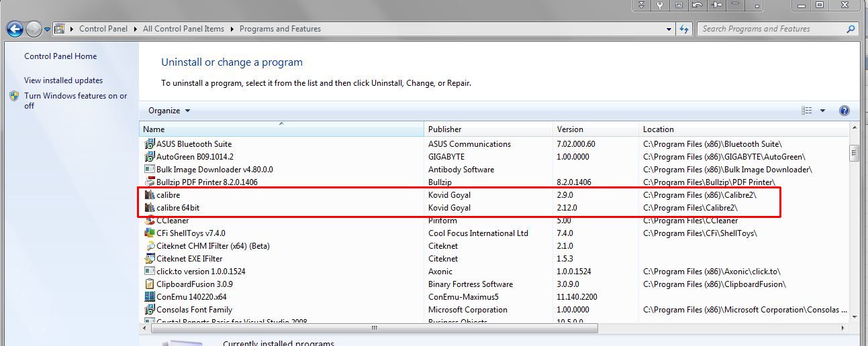Go back with the Back arrow button
The width and height of the screenshot is (868, 346).
(x=15, y=29)
